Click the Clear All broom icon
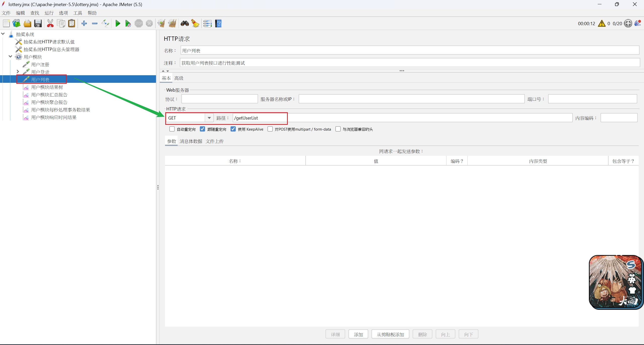This screenshot has width=644, height=345. (x=172, y=23)
